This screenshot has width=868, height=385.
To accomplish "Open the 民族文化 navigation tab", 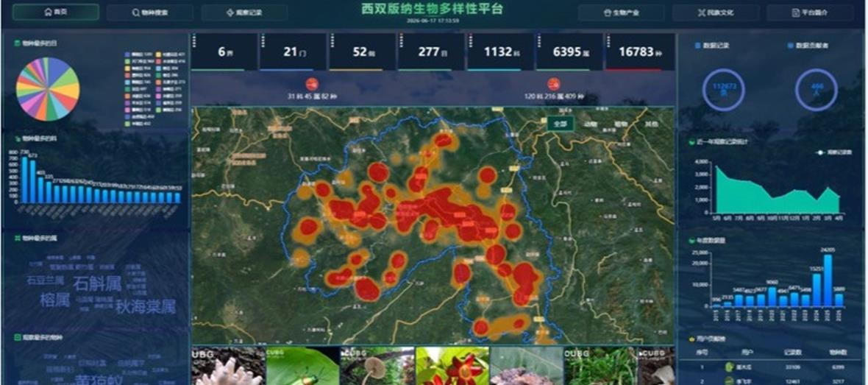I will 716,13.
